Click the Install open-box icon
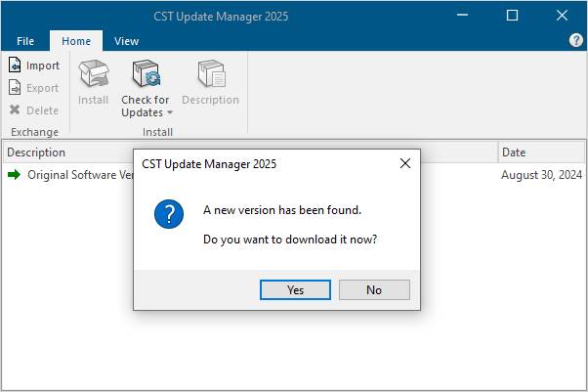Screen dimensions: 588x392 point(94,73)
